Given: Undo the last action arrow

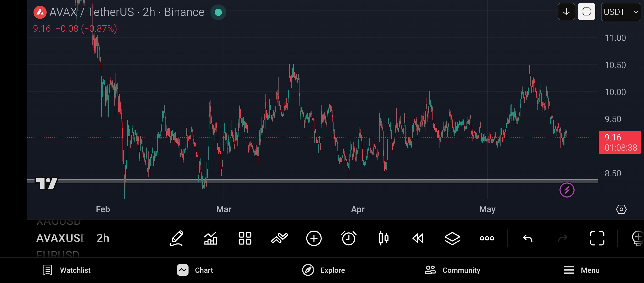Looking at the screenshot, I should 528,238.
